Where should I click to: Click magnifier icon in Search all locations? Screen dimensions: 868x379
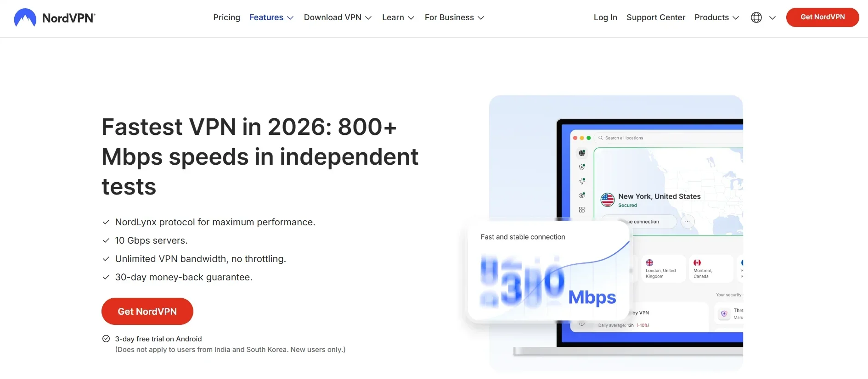coord(600,138)
